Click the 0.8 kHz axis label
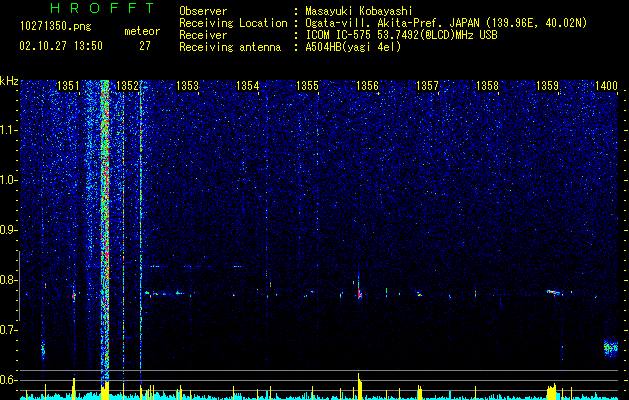 pos(9,280)
